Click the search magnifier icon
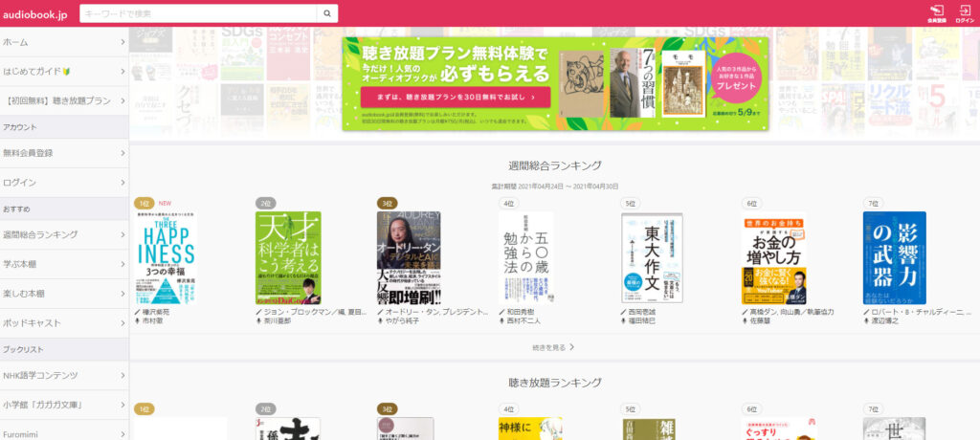Screen dimensions: 980x440 (x=327, y=13)
